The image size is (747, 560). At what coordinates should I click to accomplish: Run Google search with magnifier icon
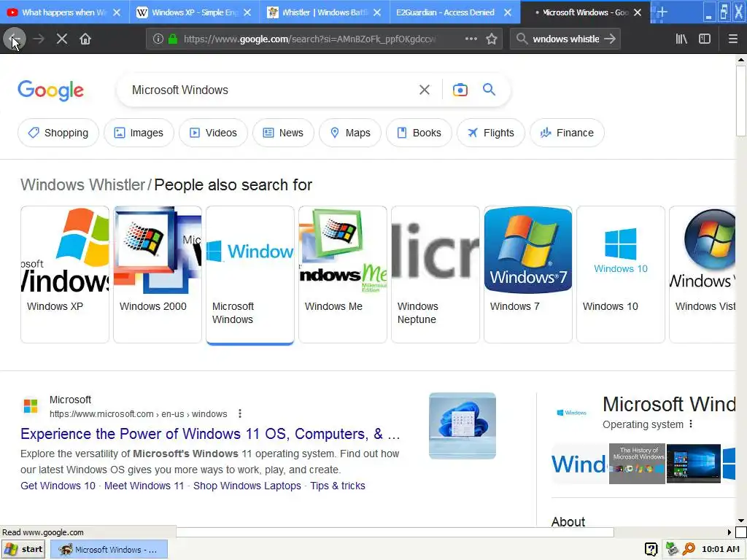(x=489, y=90)
